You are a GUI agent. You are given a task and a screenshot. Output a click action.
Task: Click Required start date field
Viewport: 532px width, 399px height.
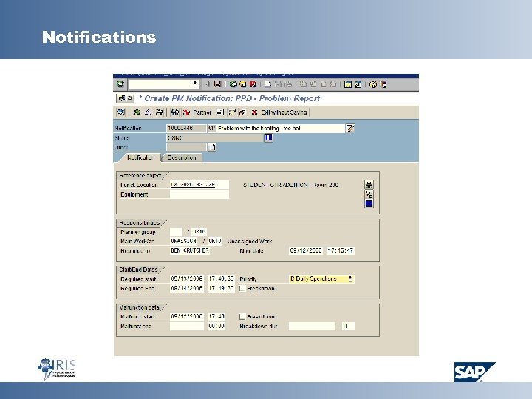[187, 279]
